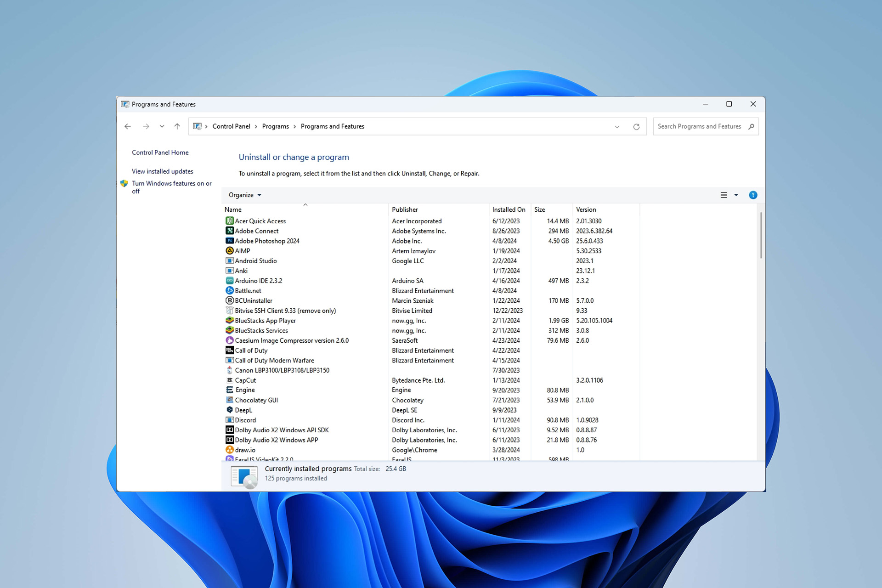This screenshot has width=882, height=588.
Task: Click the BlueStacks App Player icon
Action: tap(230, 321)
